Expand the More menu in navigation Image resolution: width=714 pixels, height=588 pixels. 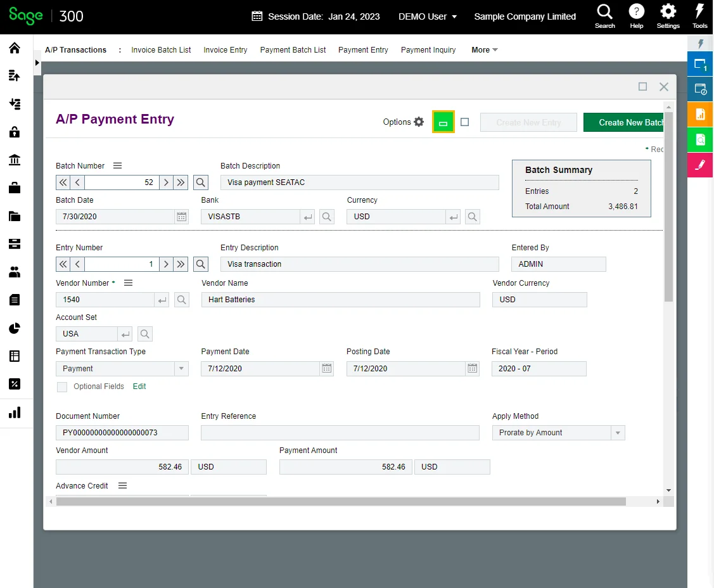[x=485, y=50]
